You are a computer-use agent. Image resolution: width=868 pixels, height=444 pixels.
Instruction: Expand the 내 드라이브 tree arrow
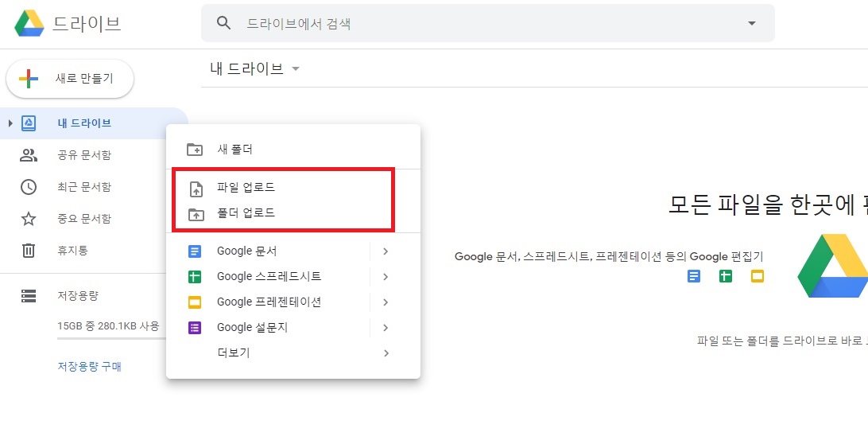point(10,123)
